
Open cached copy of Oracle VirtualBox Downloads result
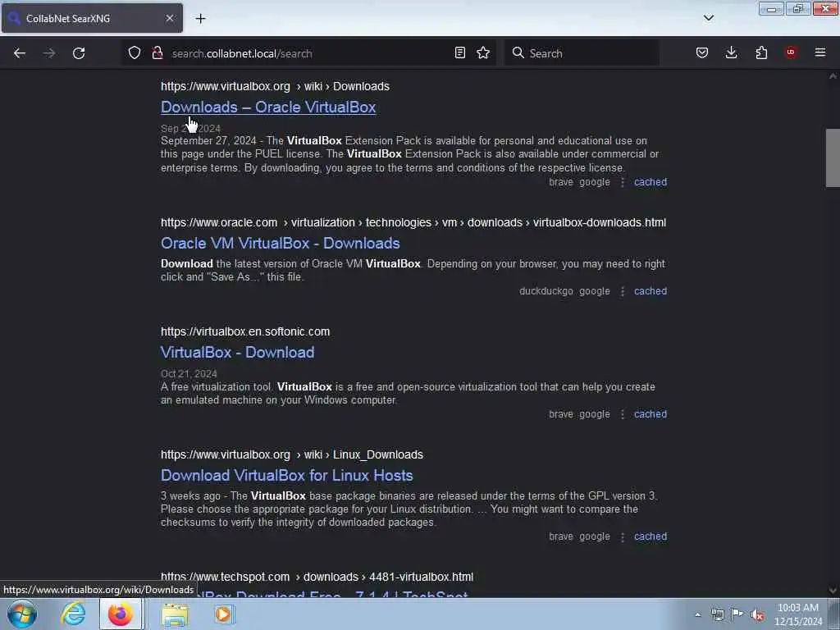651,182
